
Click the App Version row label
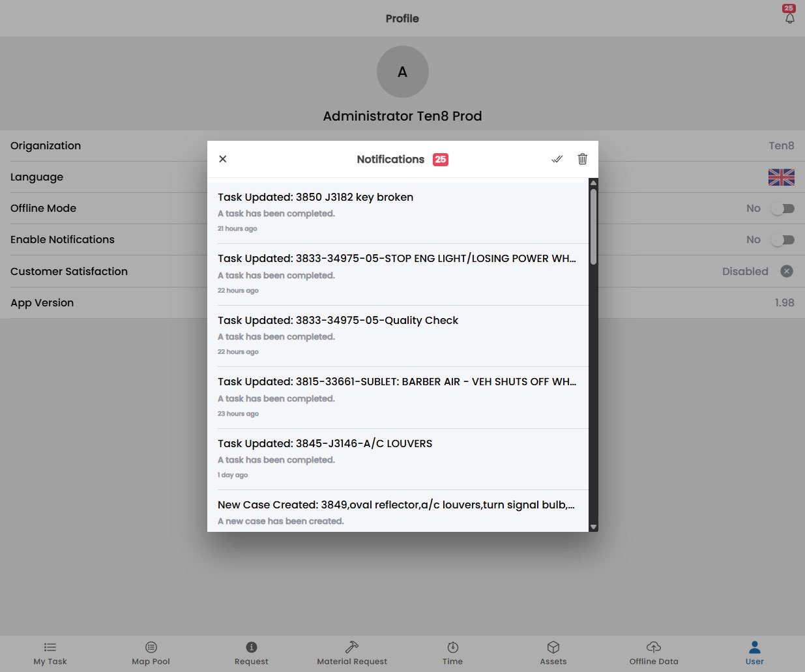pyautogui.click(x=42, y=302)
